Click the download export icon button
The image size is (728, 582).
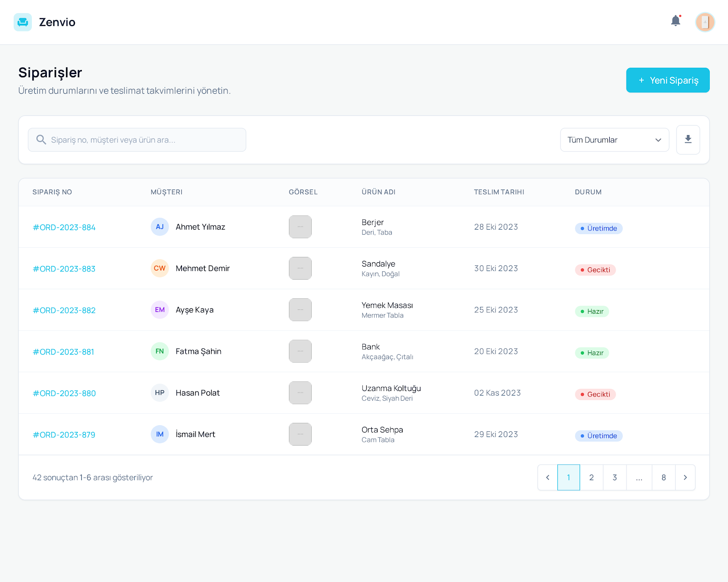[x=688, y=140]
